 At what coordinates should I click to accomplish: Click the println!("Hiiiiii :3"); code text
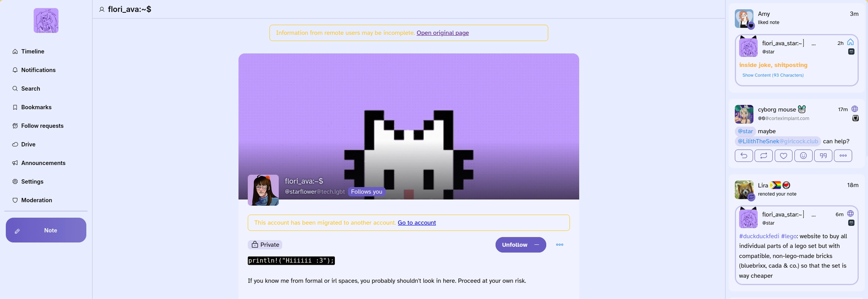tap(291, 260)
